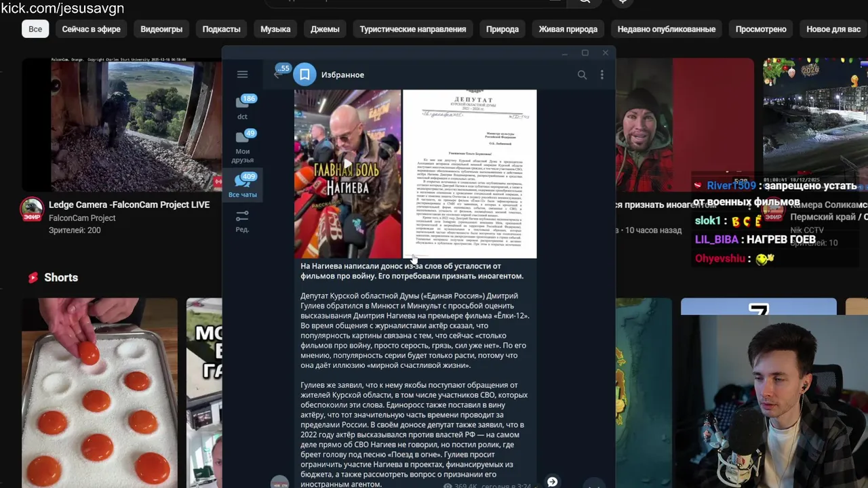Select the Видеоигры chip
Image resolution: width=868 pixels, height=488 pixels.
(161, 29)
